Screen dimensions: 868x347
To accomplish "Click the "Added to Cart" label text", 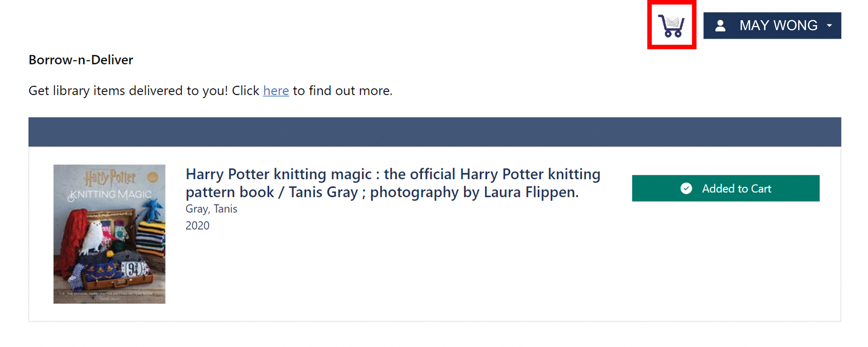I will pyautogui.click(x=736, y=188).
